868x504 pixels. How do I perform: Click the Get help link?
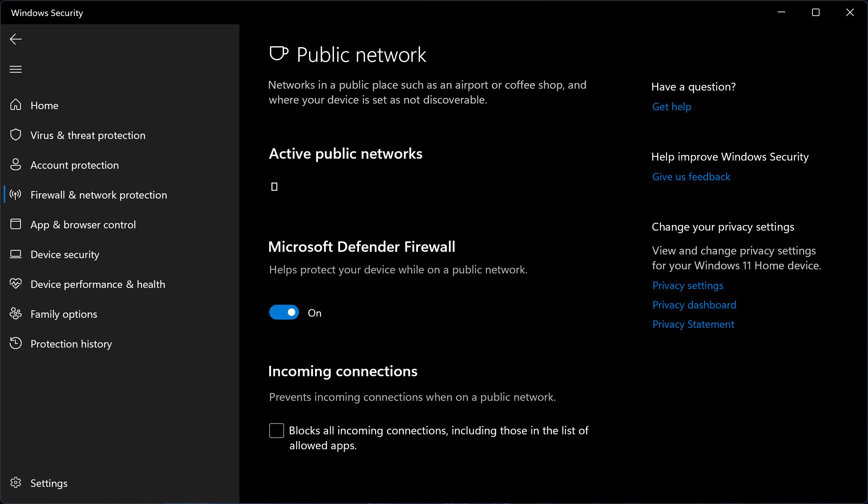(x=671, y=107)
